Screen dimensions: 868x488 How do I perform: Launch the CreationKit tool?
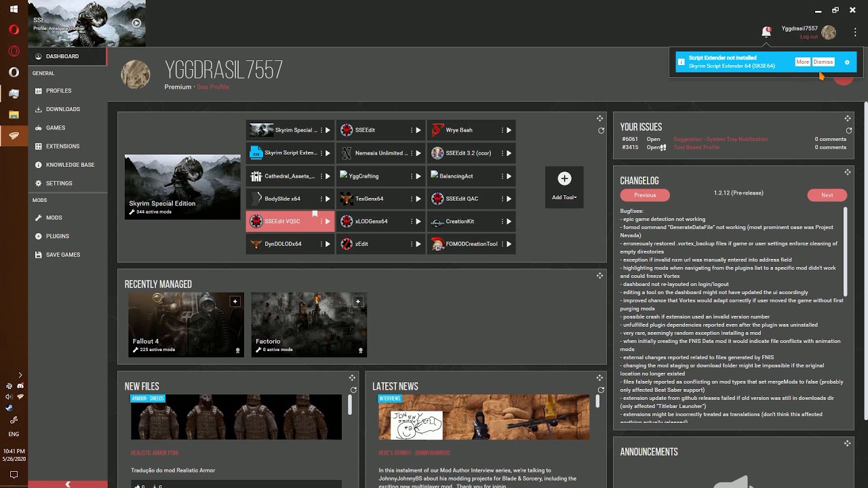[x=509, y=222]
